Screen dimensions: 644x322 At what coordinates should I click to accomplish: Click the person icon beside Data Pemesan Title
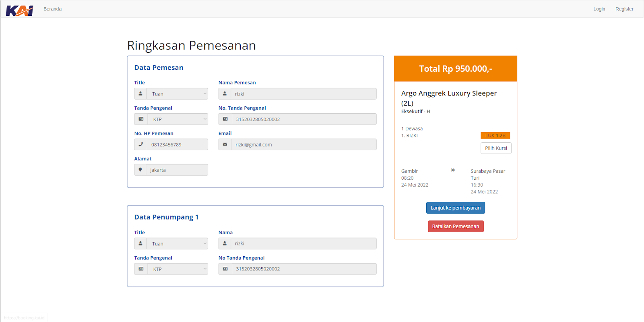pos(140,93)
